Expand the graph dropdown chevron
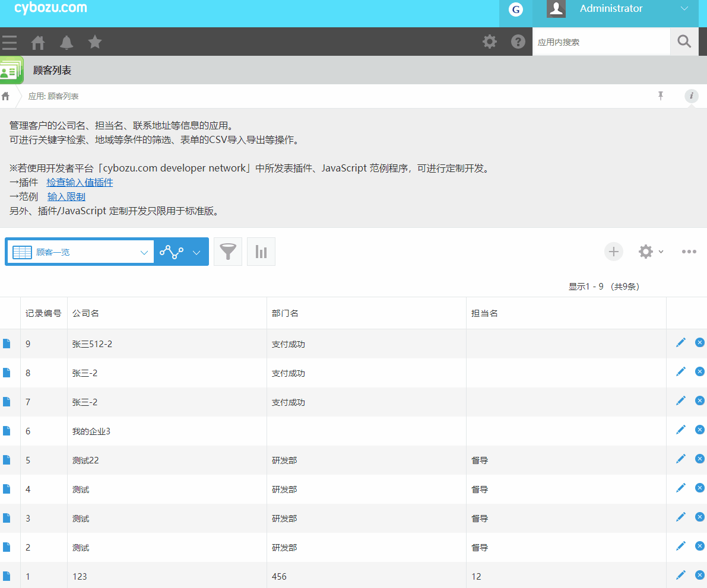Image resolution: width=707 pixels, height=588 pixels. coord(196,252)
